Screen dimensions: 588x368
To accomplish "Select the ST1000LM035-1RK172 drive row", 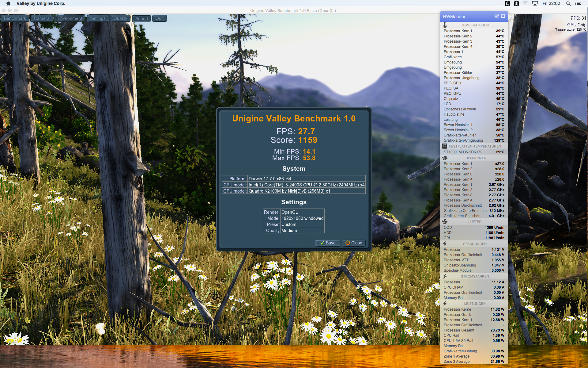I will (x=474, y=152).
